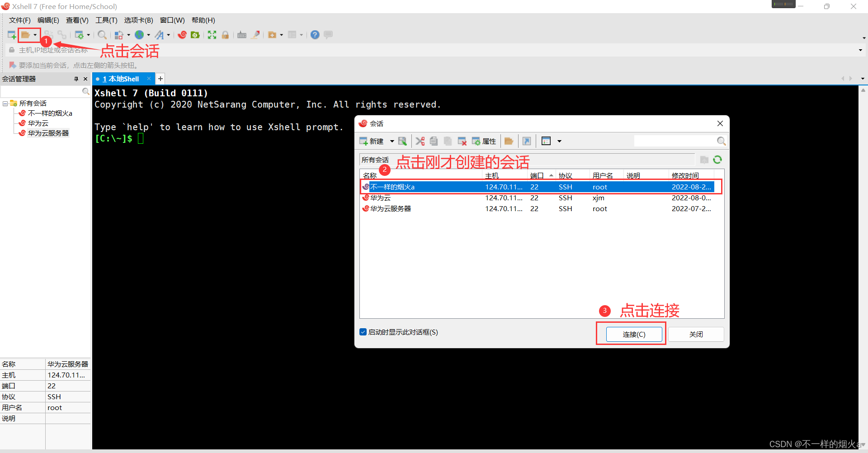The image size is (868, 453).
Task: Click the keyboard key mapping icon
Action: [242, 35]
